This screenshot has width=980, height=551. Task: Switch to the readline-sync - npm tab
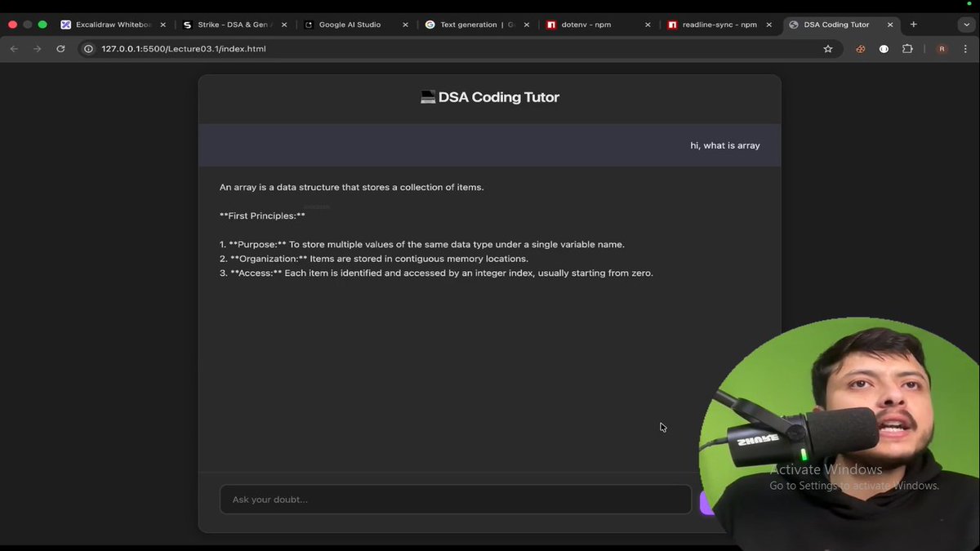(719, 24)
